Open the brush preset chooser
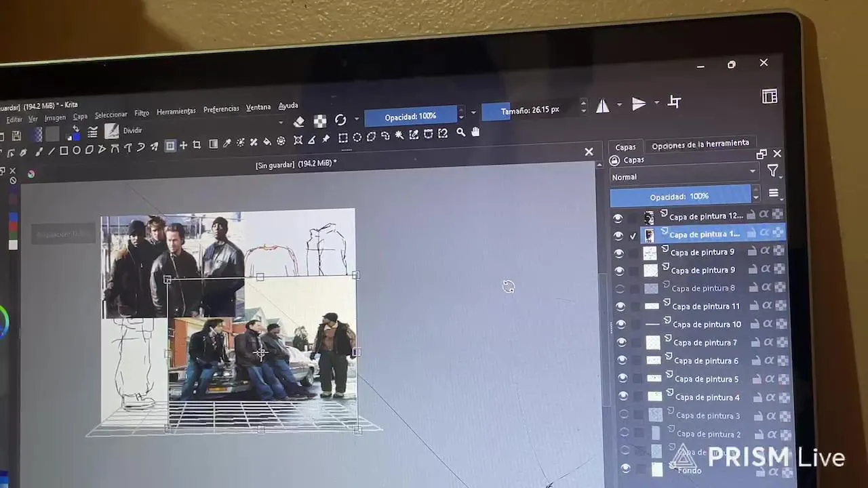Screen dimensions: 868x488 point(112,131)
